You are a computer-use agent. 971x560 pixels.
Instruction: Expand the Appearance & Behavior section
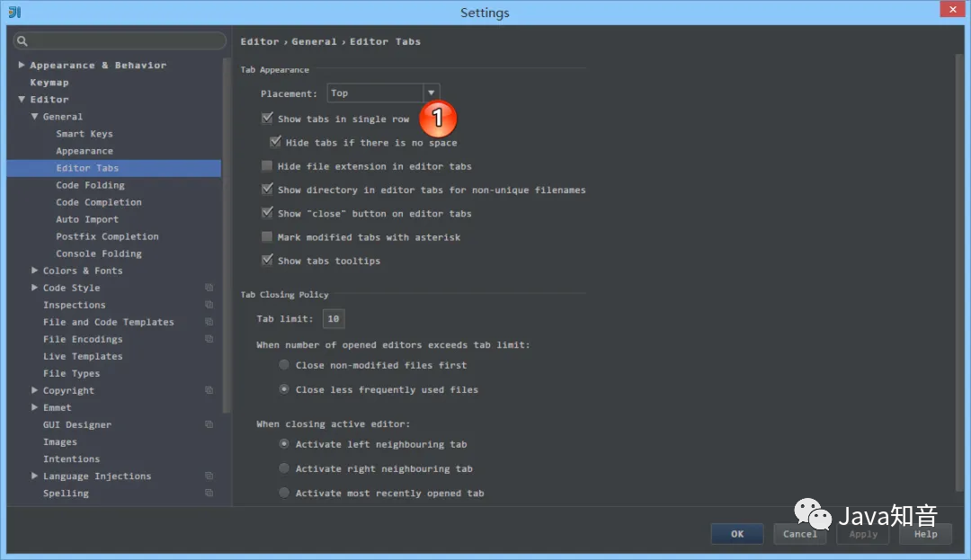(22, 66)
